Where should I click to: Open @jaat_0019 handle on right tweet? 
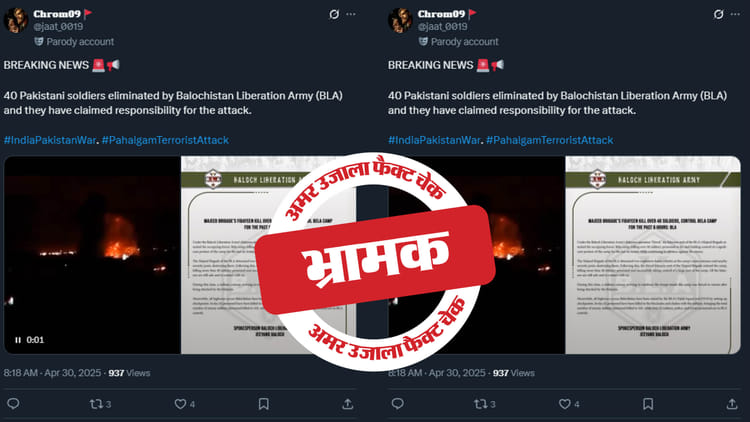(x=442, y=27)
